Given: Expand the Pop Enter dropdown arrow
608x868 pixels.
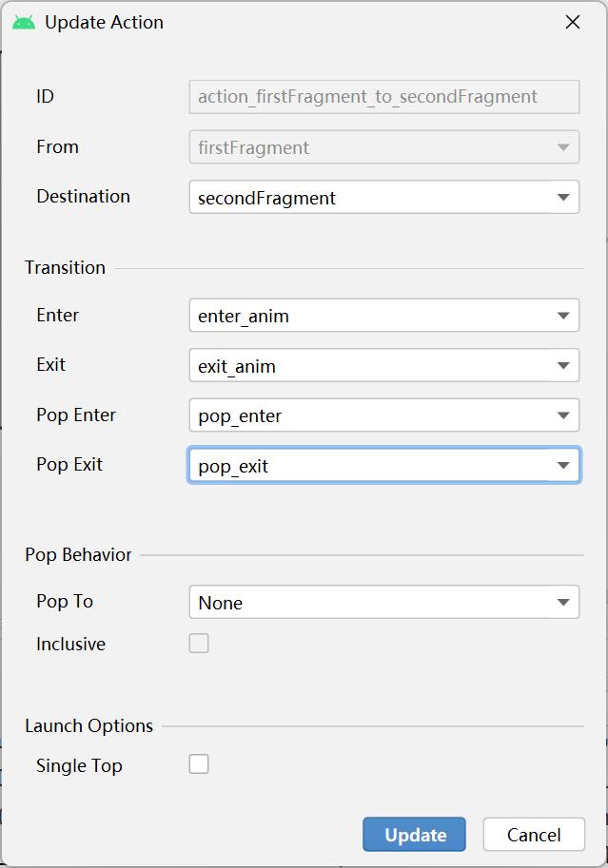Looking at the screenshot, I should coord(563,415).
